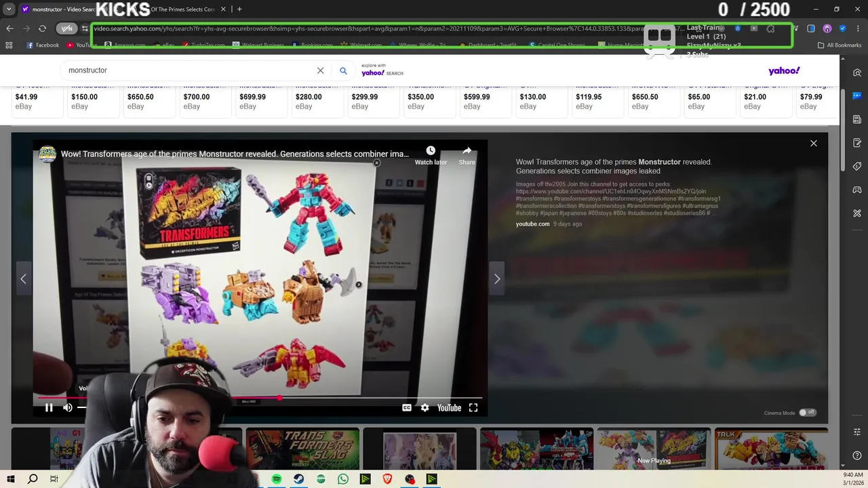Click the blue shield security icon
The height and width of the screenshot is (488, 868).
tap(843, 28)
